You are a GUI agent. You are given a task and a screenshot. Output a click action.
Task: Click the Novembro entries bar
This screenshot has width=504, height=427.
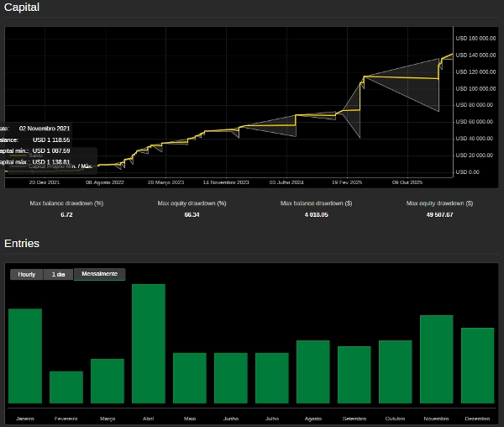pyautogui.click(x=437, y=359)
